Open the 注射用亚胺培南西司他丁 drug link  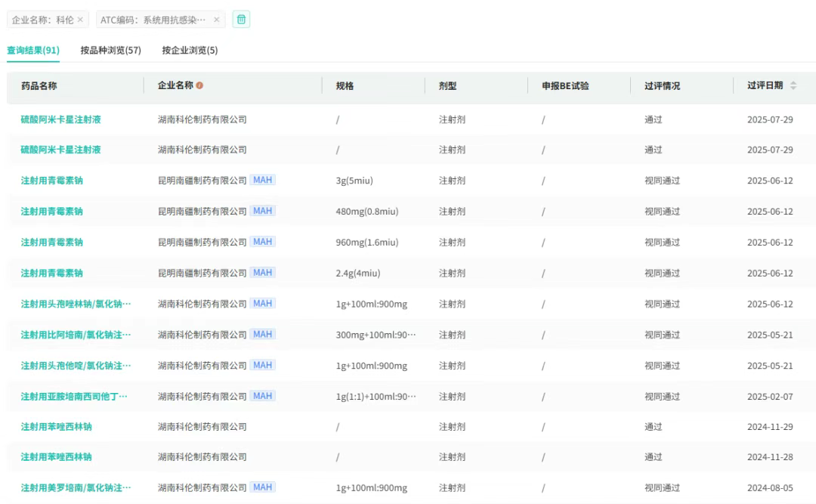pyautogui.click(x=74, y=397)
